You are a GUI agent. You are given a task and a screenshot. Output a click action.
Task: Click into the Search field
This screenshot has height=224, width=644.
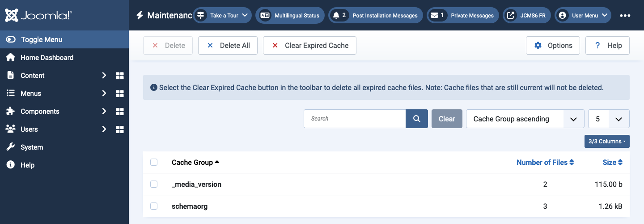click(x=355, y=119)
